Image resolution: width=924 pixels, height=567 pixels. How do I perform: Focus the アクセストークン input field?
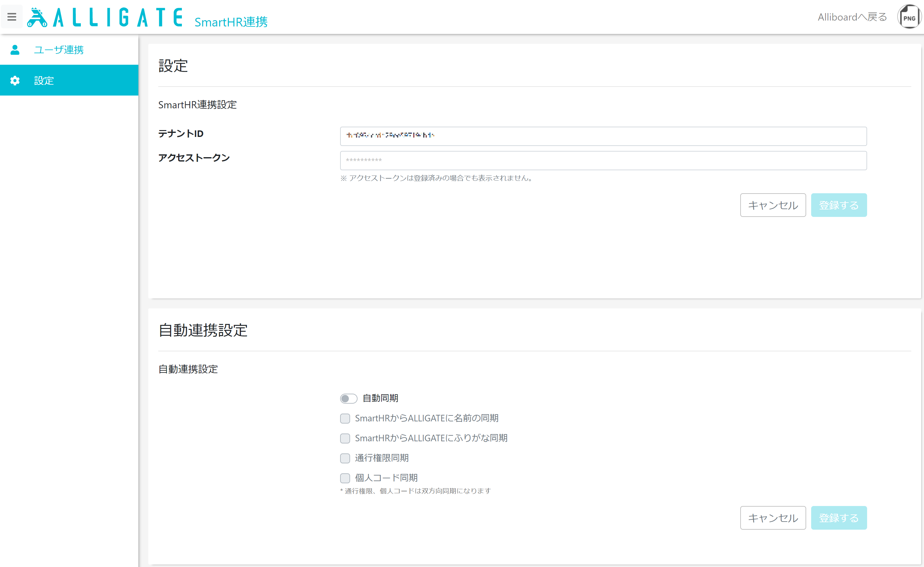603,160
